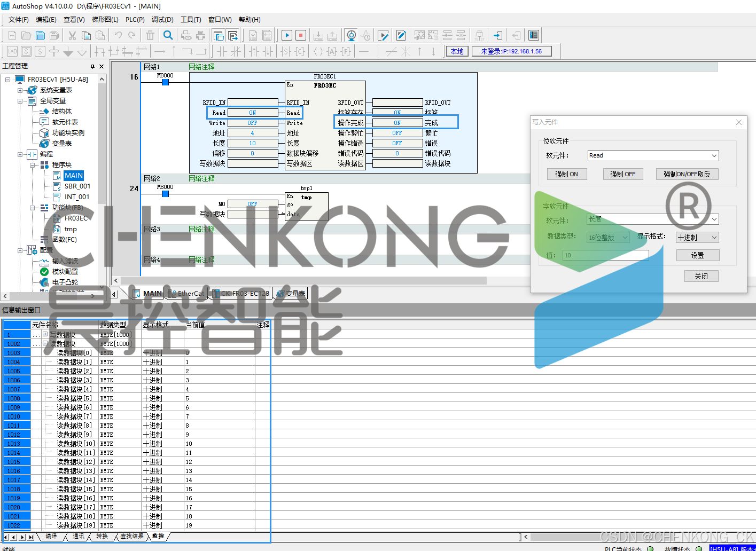Collapse the 编程 tree node
This screenshot has height=551, width=756.
point(20,154)
